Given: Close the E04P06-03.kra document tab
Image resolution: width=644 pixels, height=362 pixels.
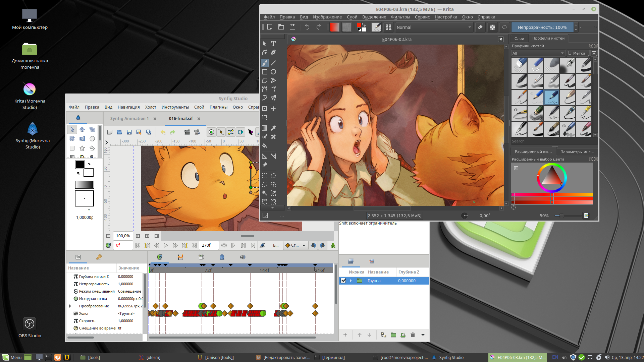Looking at the screenshot, I should 501,39.
